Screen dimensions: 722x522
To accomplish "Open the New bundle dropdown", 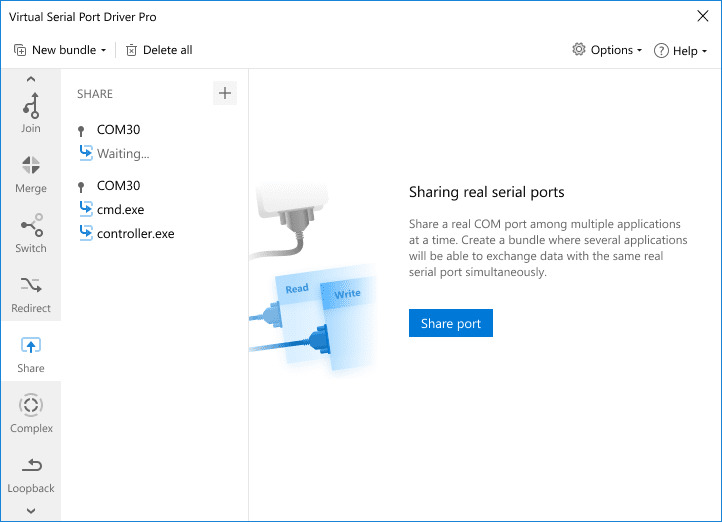I will click(60, 50).
